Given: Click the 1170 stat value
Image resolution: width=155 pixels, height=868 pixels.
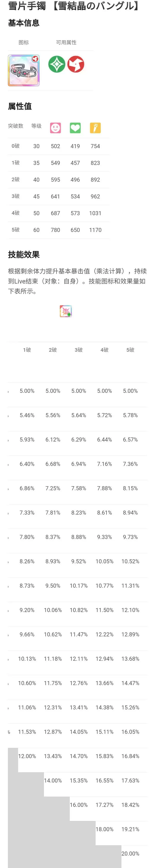Looking at the screenshot, I should pos(95,230).
